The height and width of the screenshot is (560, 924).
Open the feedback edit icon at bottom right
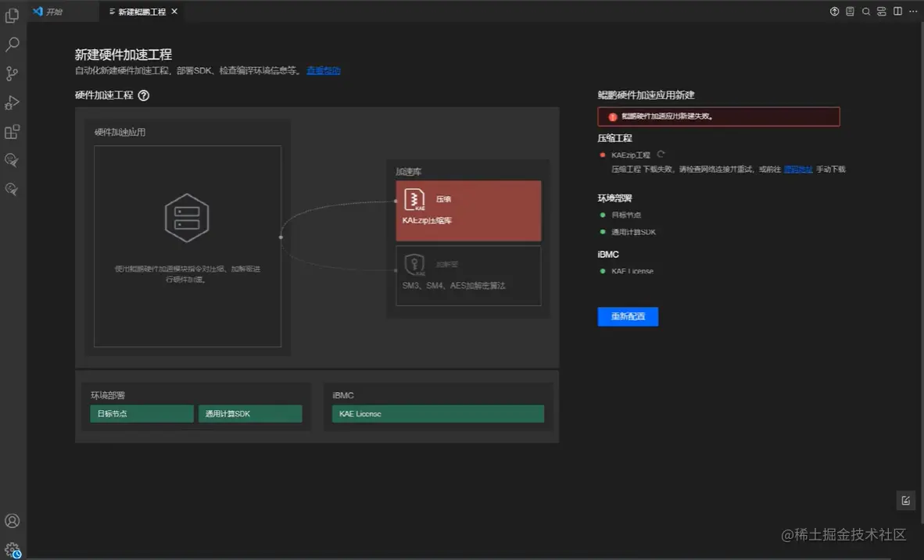(906, 501)
